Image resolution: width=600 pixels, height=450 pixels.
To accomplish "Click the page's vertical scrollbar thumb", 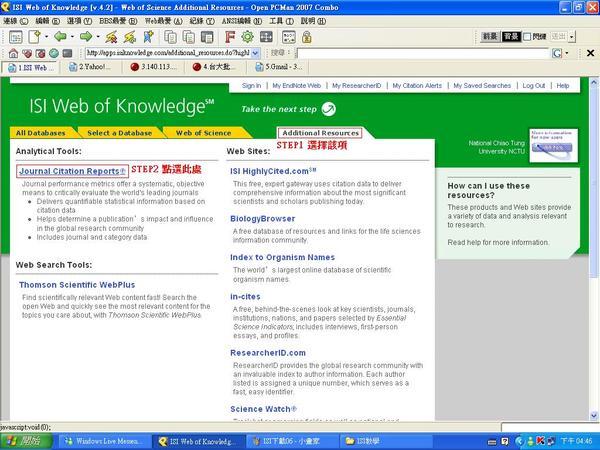I will point(594,183).
